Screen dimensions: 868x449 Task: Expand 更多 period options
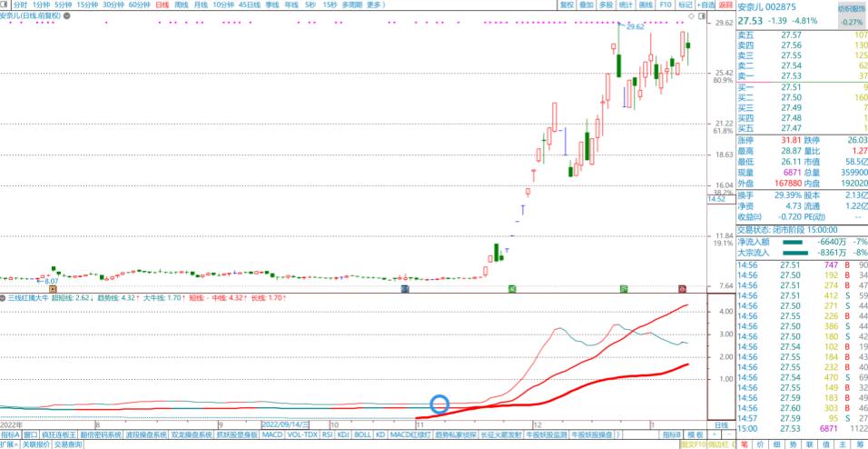[x=375, y=5]
